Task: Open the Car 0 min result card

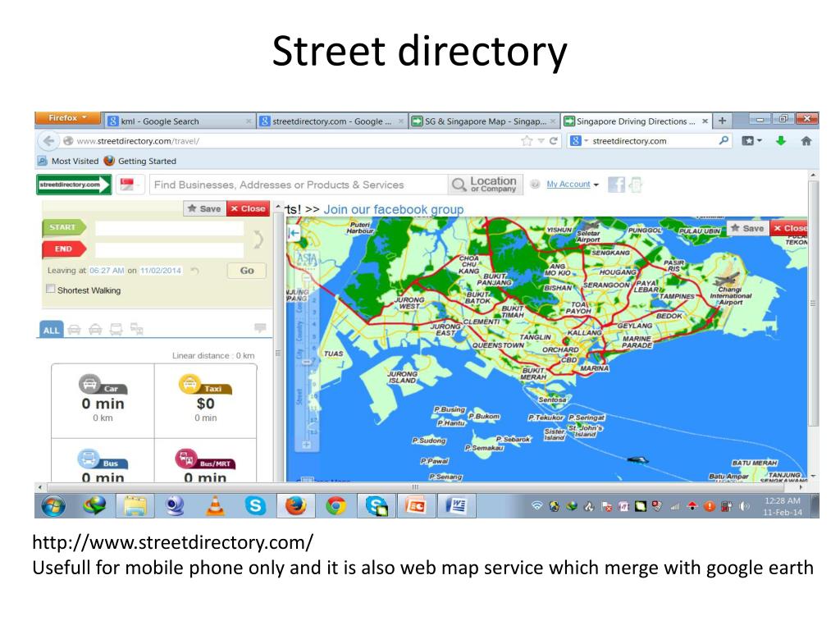Action: [x=103, y=400]
